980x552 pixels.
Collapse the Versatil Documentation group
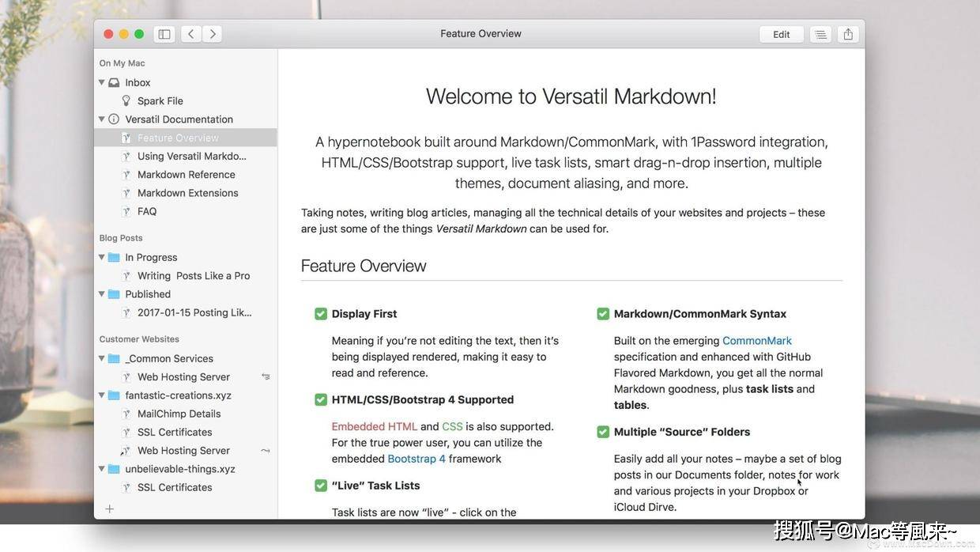coord(101,119)
